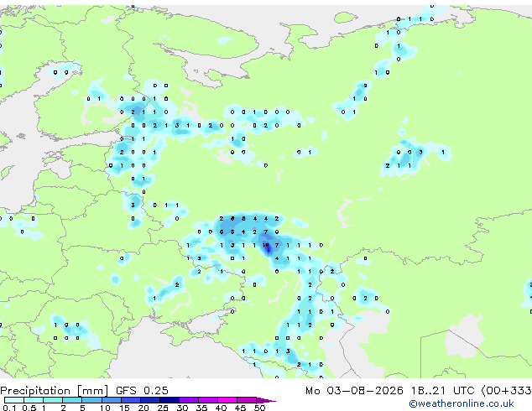Click the 'GFS 0.25' model label

142,390
